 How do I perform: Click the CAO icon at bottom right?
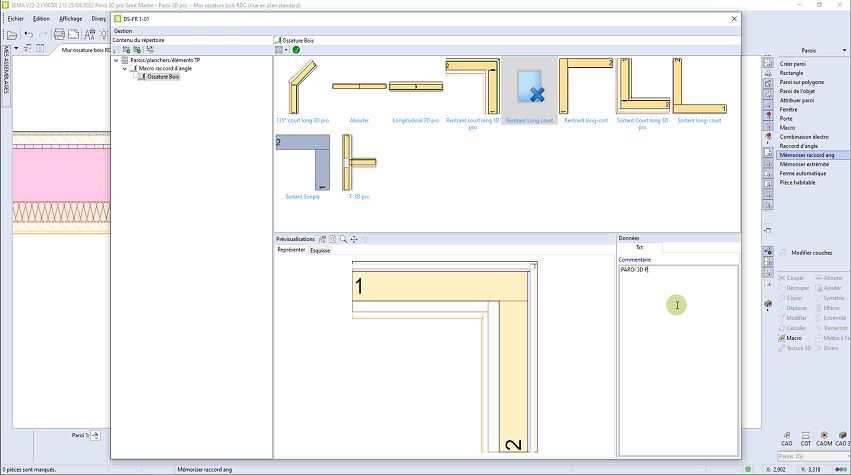[788, 436]
